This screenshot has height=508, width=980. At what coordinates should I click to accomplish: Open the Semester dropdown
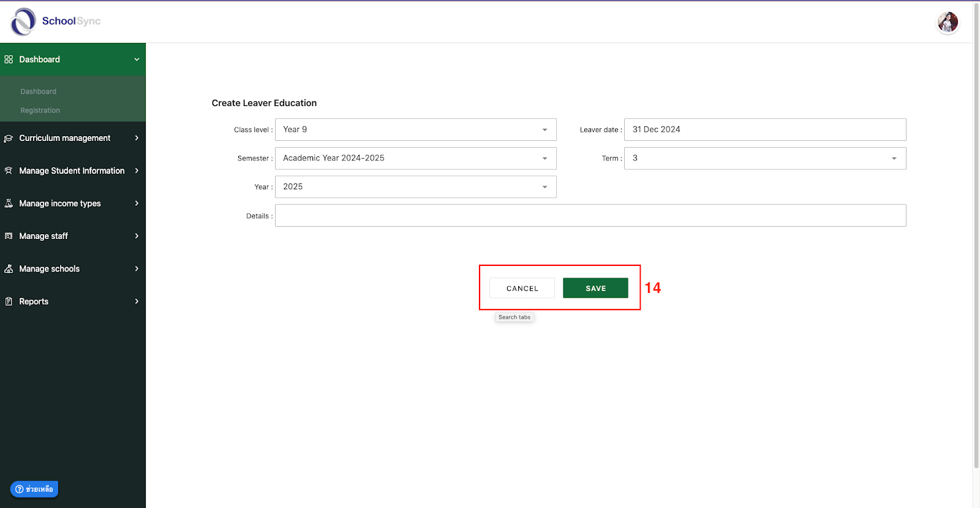point(415,158)
